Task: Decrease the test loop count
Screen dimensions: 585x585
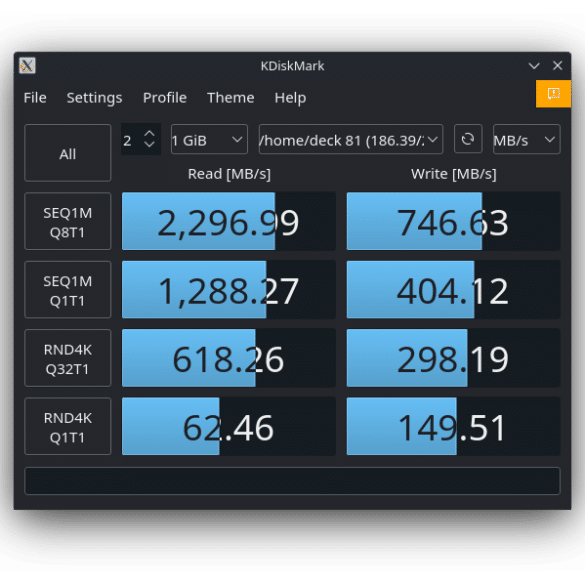Action: coord(150,144)
